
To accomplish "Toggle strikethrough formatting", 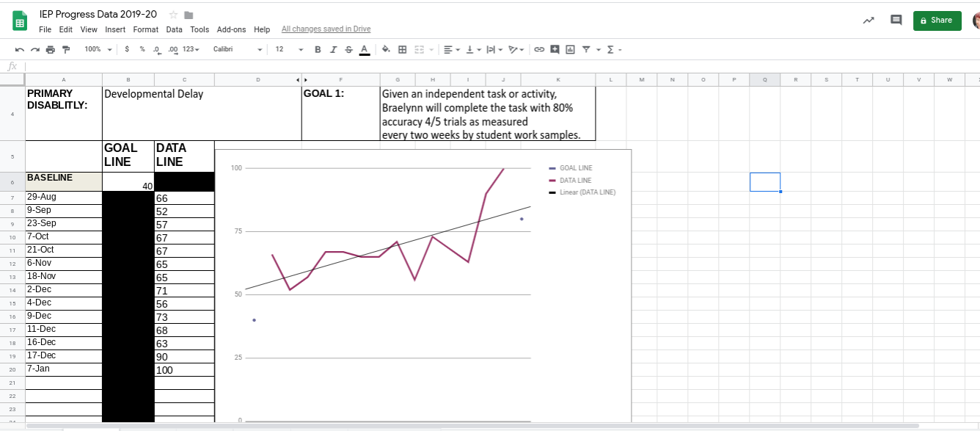I will (348, 49).
